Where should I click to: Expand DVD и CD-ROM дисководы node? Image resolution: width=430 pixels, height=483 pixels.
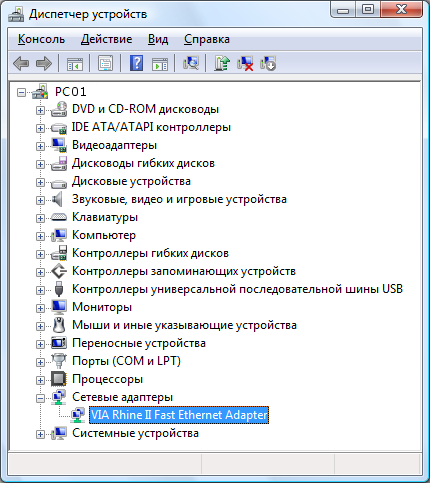point(40,110)
